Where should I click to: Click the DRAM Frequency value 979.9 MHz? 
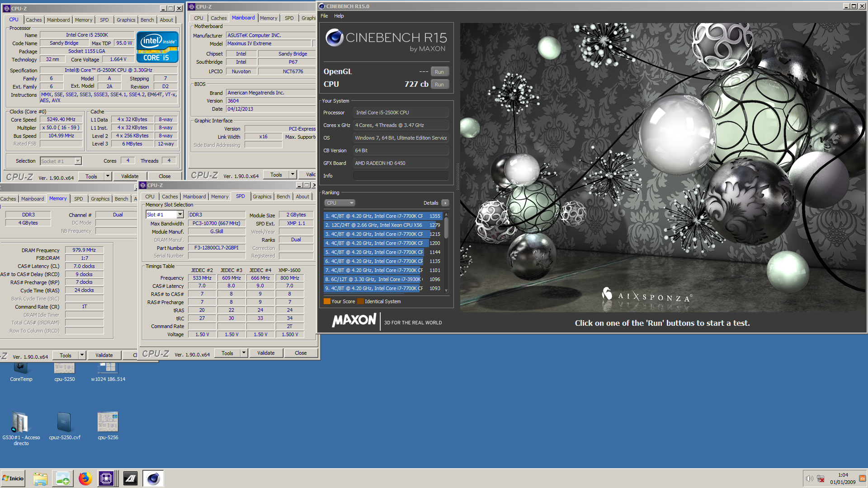tap(85, 250)
